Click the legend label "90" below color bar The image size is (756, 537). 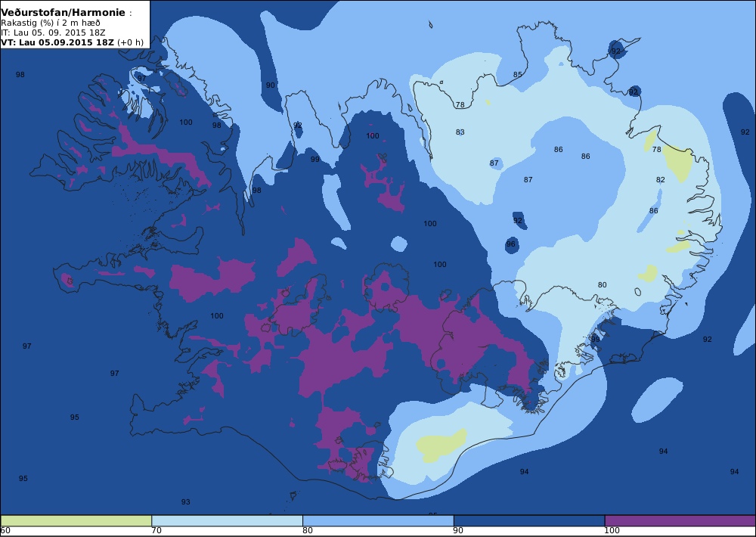coord(458,531)
